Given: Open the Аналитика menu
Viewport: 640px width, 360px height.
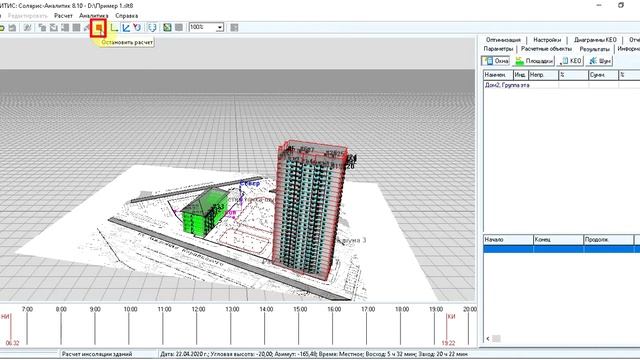Looking at the screenshot, I should tap(94, 16).
